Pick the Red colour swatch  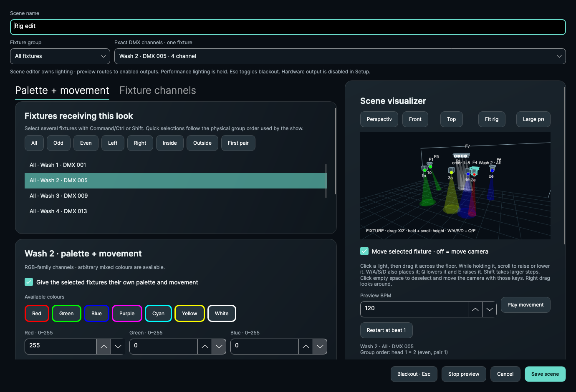pyautogui.click(x=37, y=314)
